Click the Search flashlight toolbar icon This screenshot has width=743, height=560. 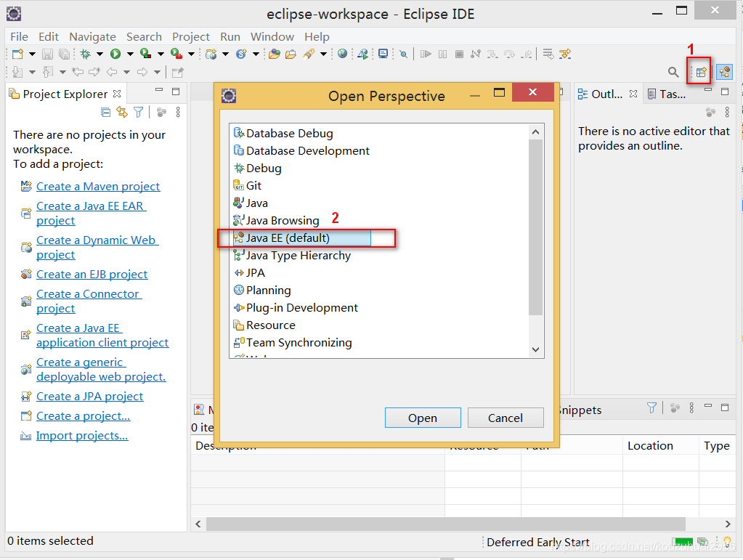[x=309, y=54]
